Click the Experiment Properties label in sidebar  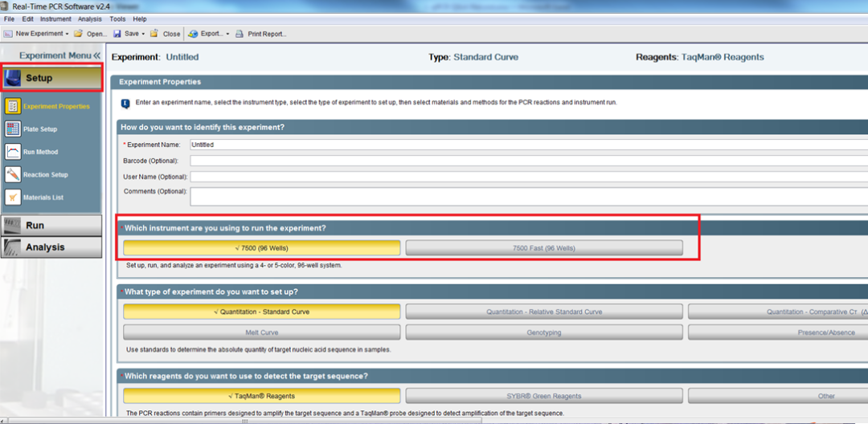point(56,107)
